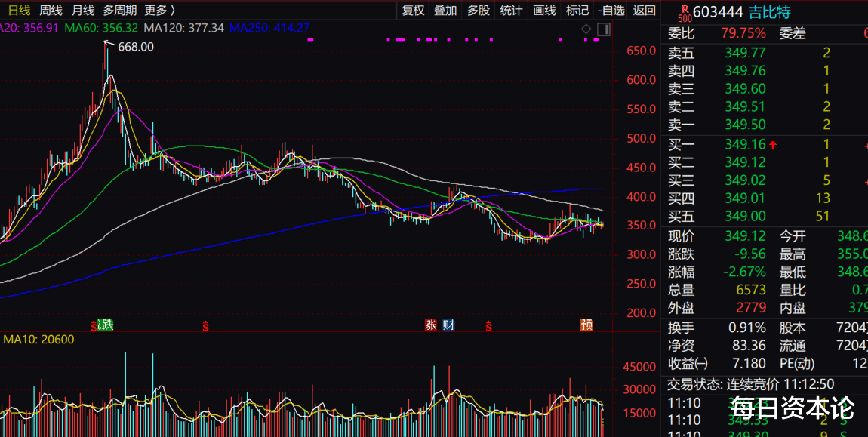Click the MA250 blue indicator label

(x=269, y=28)
